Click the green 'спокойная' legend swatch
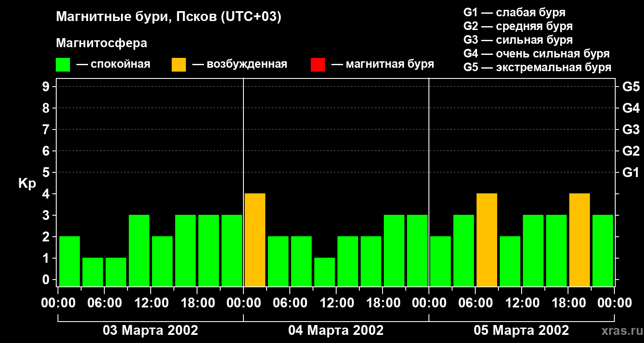Image resolution: width=644 pixels, height=343 pixels. pyautogui.click(x=63, y=65)
